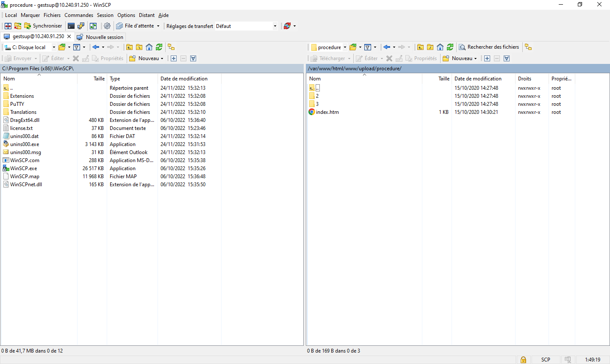
Task: Open the console terminal icon
Action: [71, 26]
